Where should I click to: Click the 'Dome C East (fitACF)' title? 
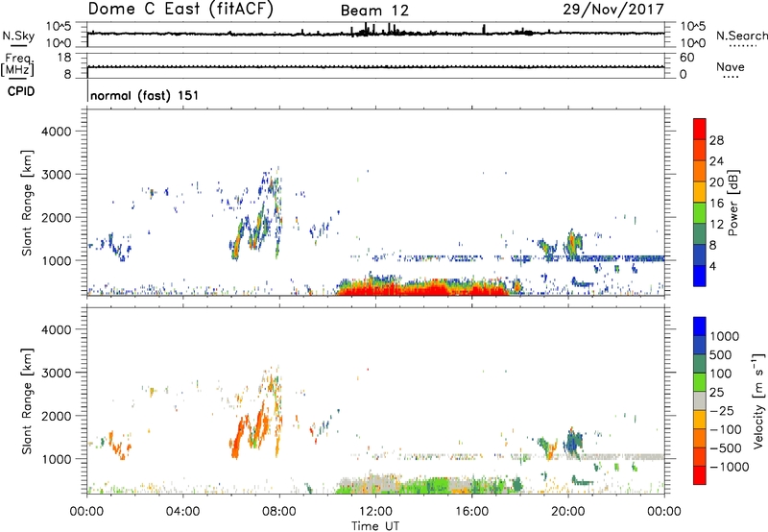pos(180,9)
